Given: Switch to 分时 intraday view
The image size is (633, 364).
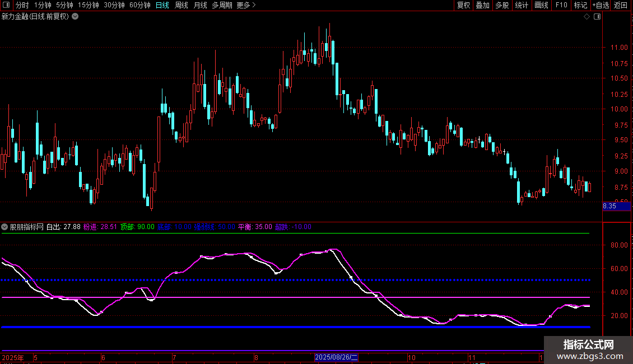Looking at the screenshot, I should (x=22, y=6).
